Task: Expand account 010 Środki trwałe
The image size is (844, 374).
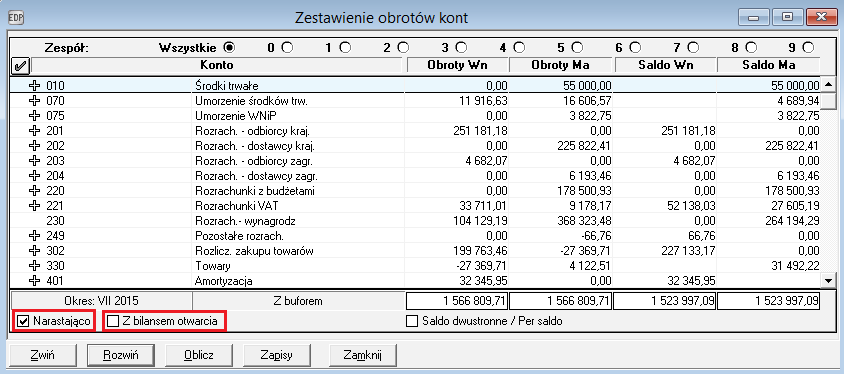Action: click(35, 86)
